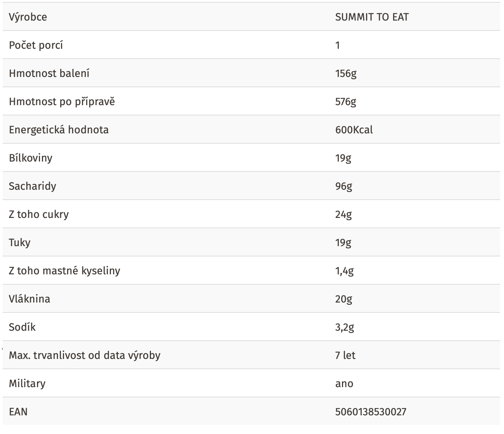Select the 96g Sacharidy value
Screen dimensions: 504x434
pyautogui.click(x=343, y=186)
